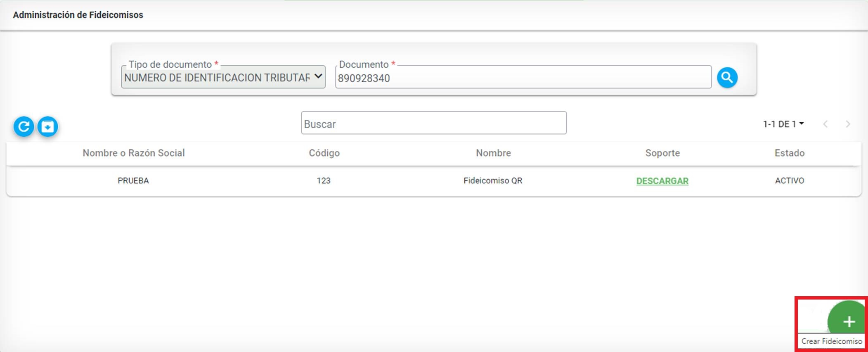Click the blue magnifier search button
The height and width of the screenshot is (352, 868).
click(727, 77)
